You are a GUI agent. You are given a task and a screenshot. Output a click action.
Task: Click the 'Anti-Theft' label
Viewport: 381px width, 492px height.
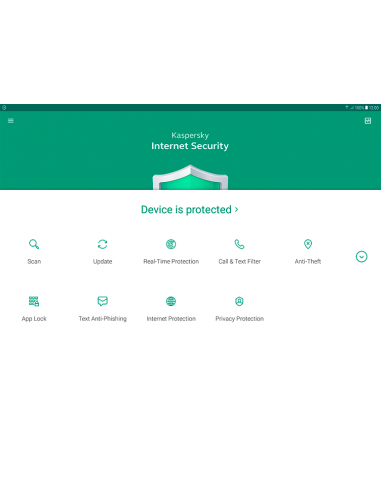coord(308,261)
